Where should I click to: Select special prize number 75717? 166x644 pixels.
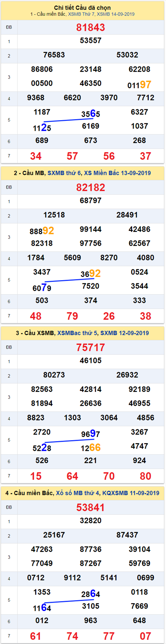(91, 347)
